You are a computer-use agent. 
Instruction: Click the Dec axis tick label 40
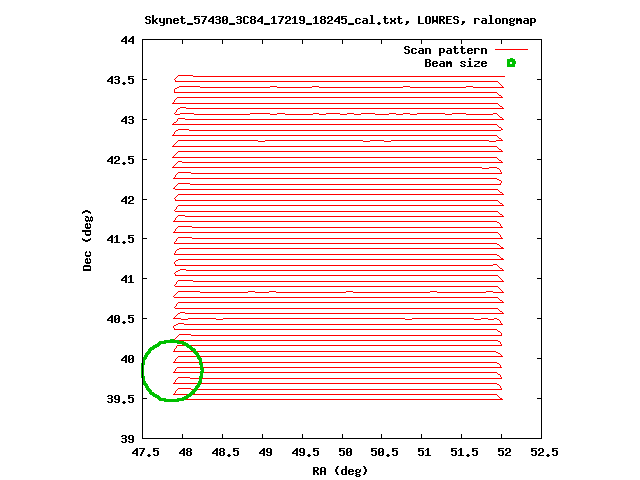(x=127, y=359)
